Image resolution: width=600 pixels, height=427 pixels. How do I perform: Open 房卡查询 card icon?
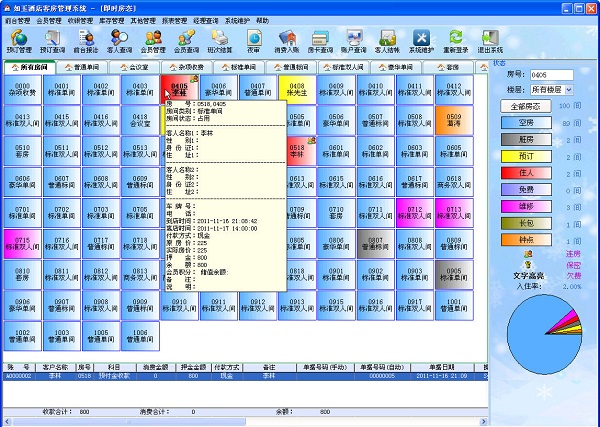click(x=320, y=41)
